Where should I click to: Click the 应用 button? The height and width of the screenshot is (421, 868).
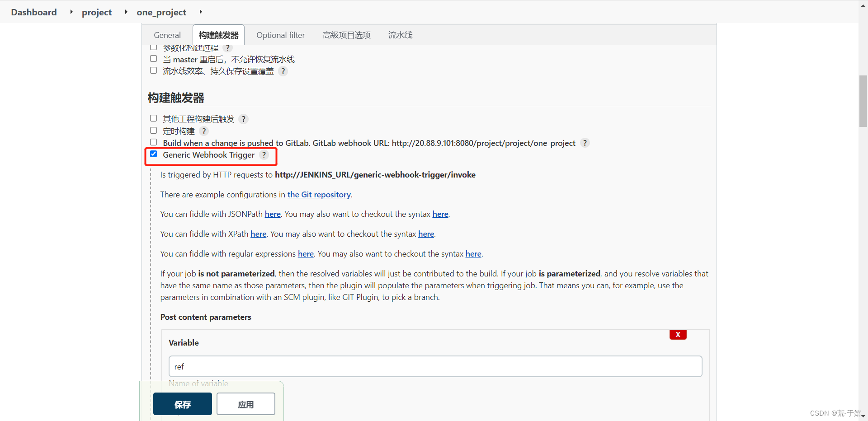coord(245,404)
